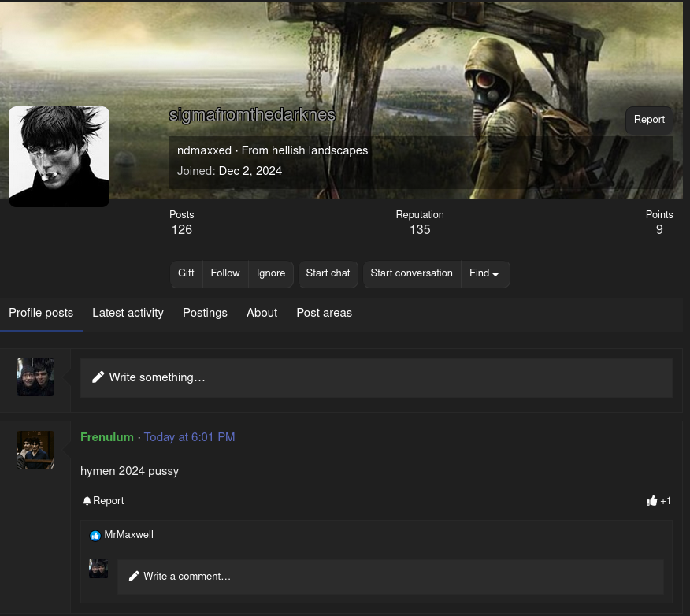Click the Write a comment input field

(x=391, y=577)
